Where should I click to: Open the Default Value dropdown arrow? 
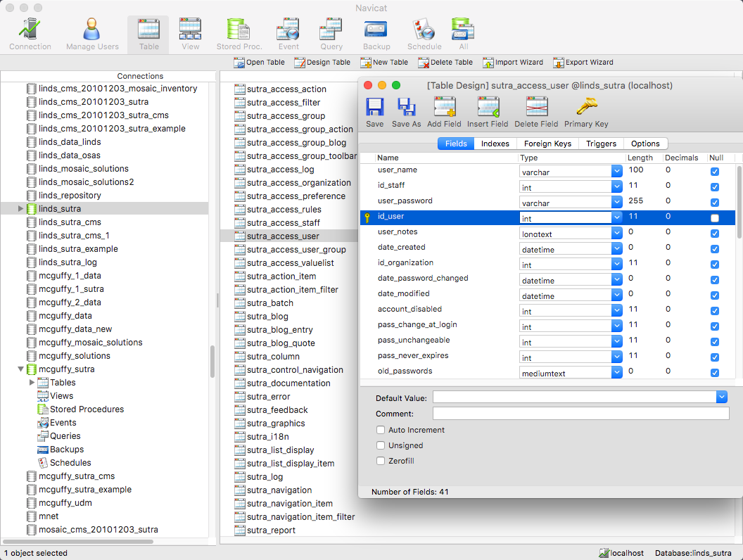click(x=722, y=397)
